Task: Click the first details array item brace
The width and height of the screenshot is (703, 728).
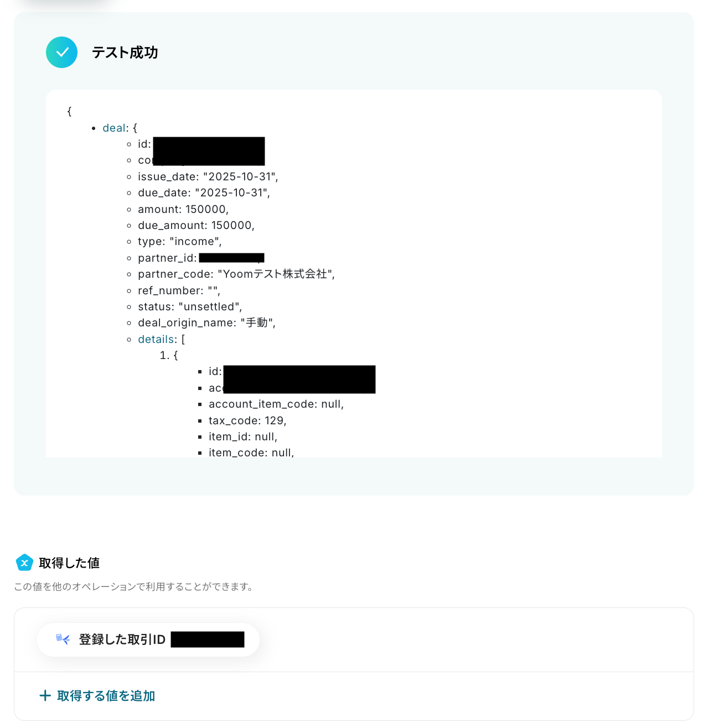Action: [x=175, y=355]
